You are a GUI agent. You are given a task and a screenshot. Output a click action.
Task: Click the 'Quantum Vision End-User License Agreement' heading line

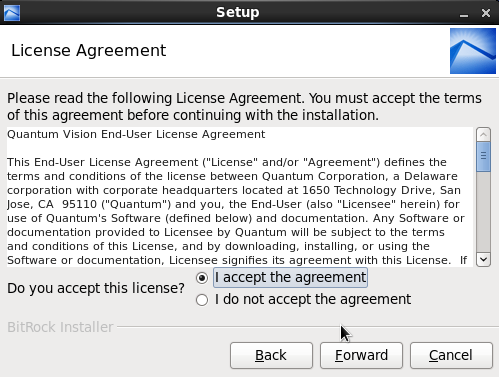pyautogui.click(x=136, y=134)
